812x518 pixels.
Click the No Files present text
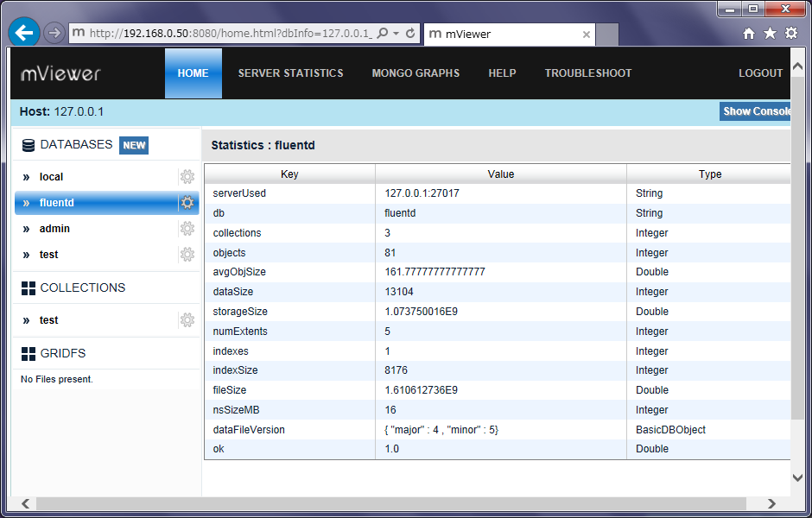tap(57, 379)
